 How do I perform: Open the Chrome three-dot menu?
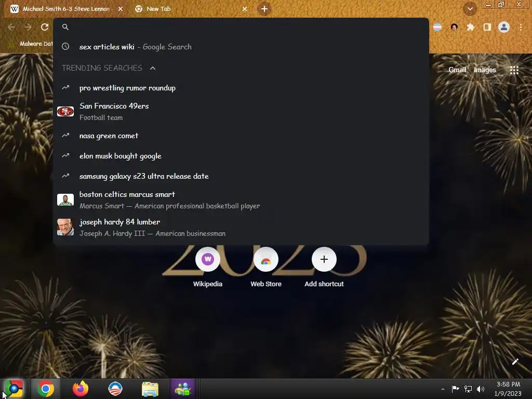click(521, 27)
